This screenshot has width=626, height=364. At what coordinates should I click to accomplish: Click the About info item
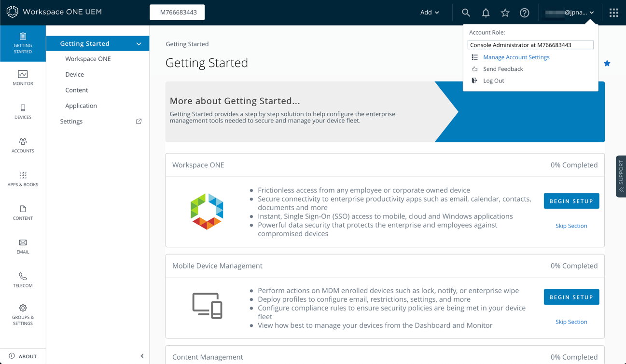coord(23,356)
